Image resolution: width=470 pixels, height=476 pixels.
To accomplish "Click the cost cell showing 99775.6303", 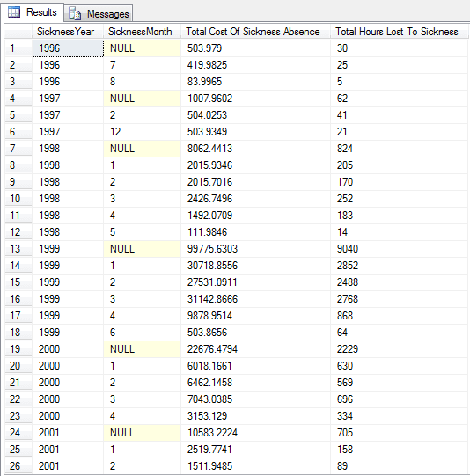I will (255, 249).
